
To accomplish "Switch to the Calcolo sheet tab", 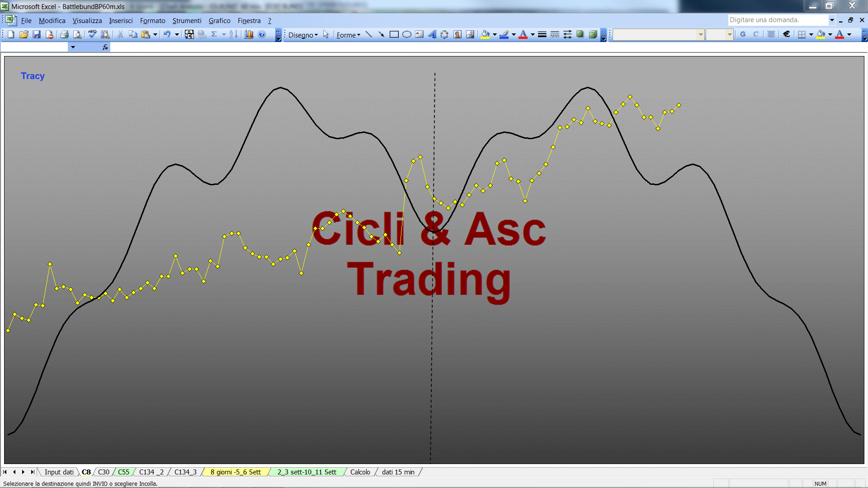I will (360, 472).
